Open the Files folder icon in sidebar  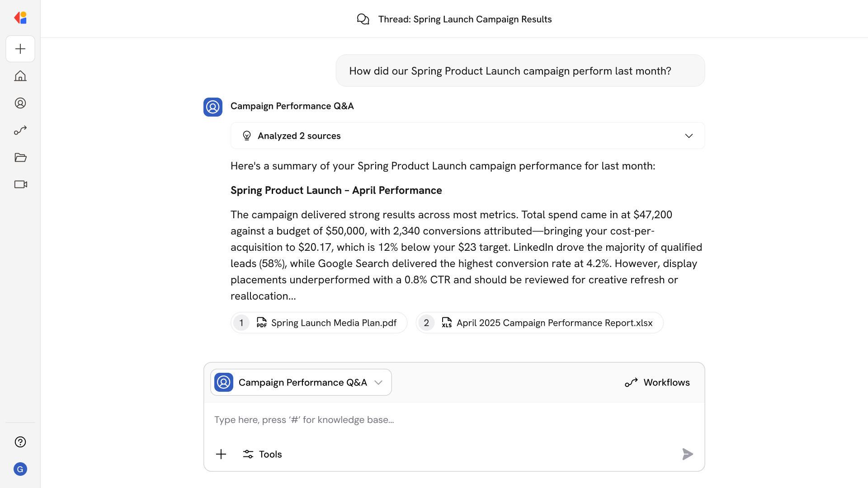coord(20,157)
